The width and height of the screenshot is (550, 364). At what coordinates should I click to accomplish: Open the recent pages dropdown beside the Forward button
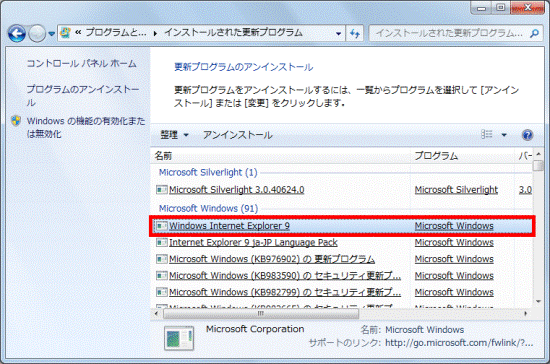pyautogui.click(x=52, y=34)
